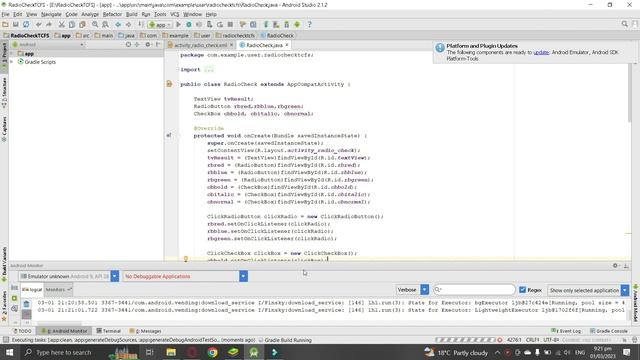Image resolution: width=640 pixels, height=360 pixels.
Task: Click the UTF-8 encoding status entry
Action: (x=551, y=340)
